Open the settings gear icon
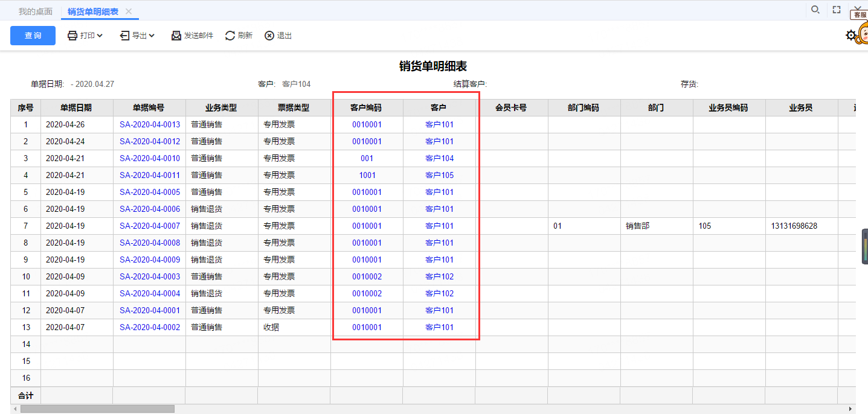 coord(850,36)
